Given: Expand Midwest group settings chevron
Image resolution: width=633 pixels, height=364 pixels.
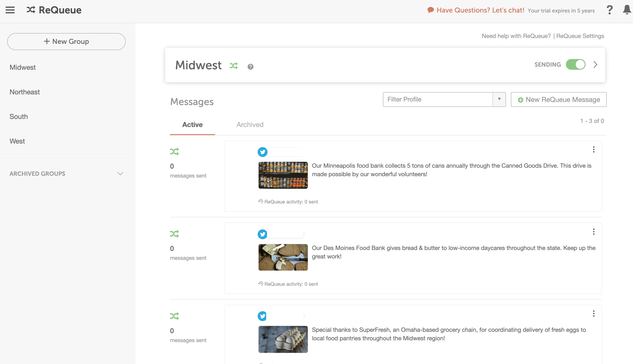Looking at the screenshot, I should pos(595,64).
